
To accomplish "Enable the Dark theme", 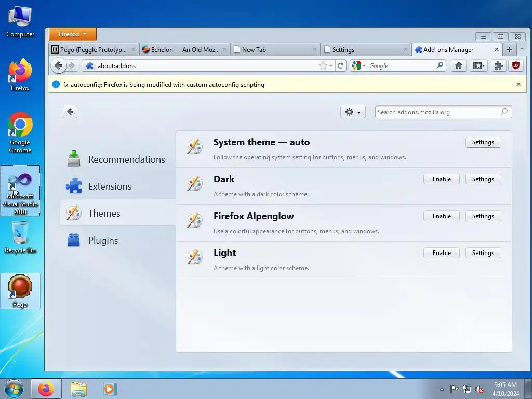I will [442, 179].
